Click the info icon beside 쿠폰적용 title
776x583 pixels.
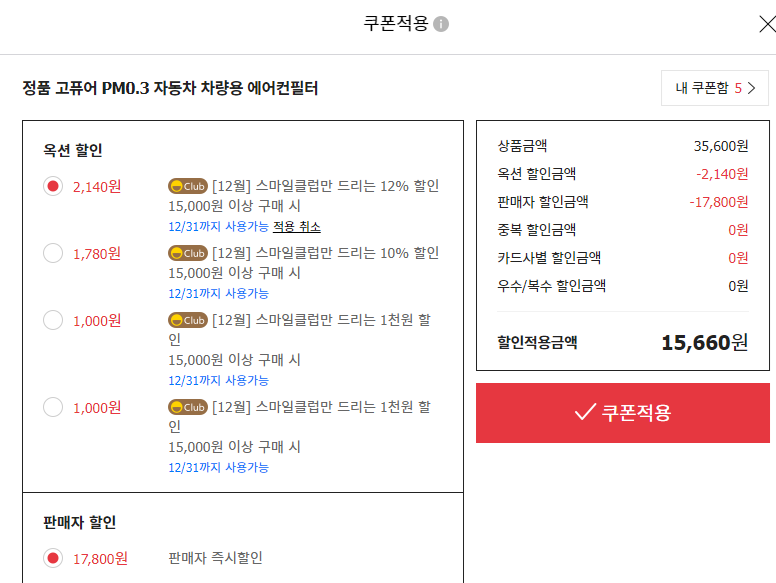[x=440, y=24]
